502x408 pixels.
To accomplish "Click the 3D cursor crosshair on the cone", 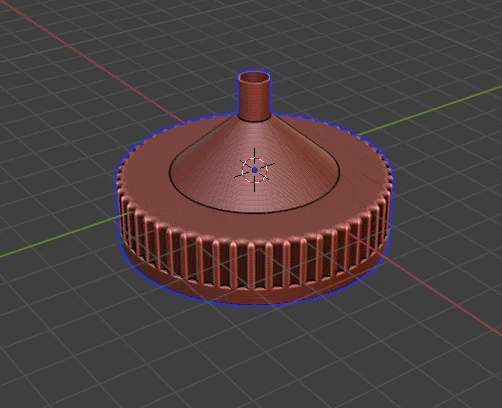I will click(x=255, y=170).
